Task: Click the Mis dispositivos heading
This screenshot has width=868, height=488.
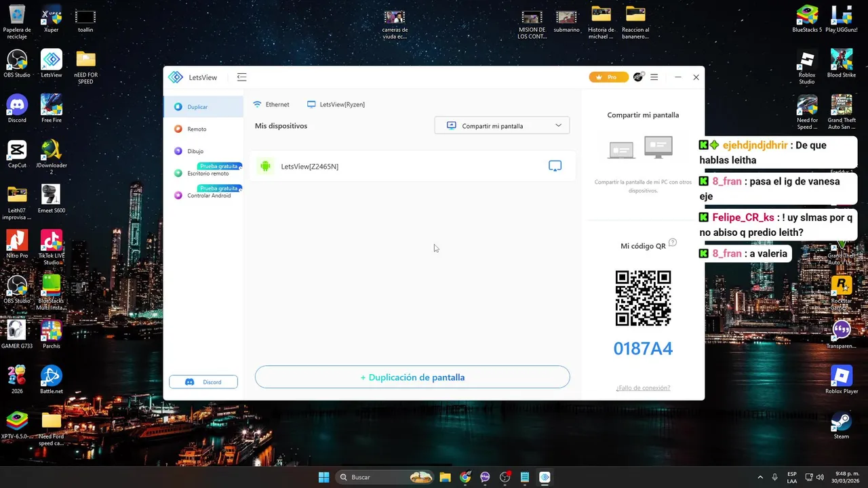Action: click(281, 125)
